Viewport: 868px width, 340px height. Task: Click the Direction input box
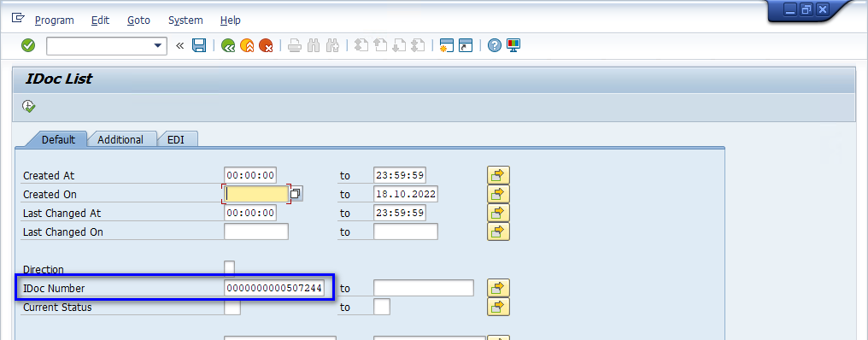[229, 269]
